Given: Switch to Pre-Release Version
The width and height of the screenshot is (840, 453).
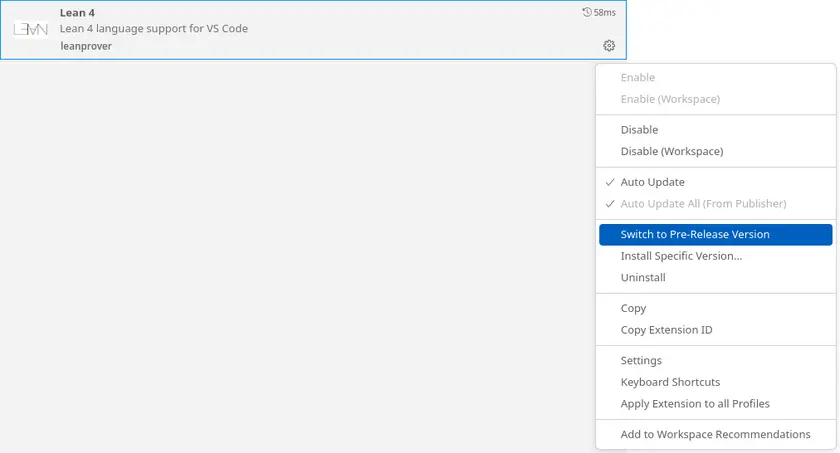Looking at the screenshot, I should (x=716, y=235).
